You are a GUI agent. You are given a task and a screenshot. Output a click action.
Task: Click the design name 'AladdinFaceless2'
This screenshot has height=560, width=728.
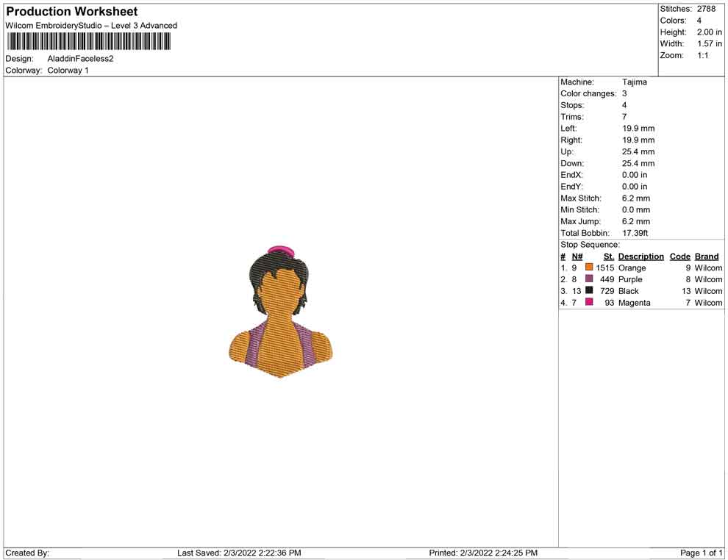(x=80, y=59)
